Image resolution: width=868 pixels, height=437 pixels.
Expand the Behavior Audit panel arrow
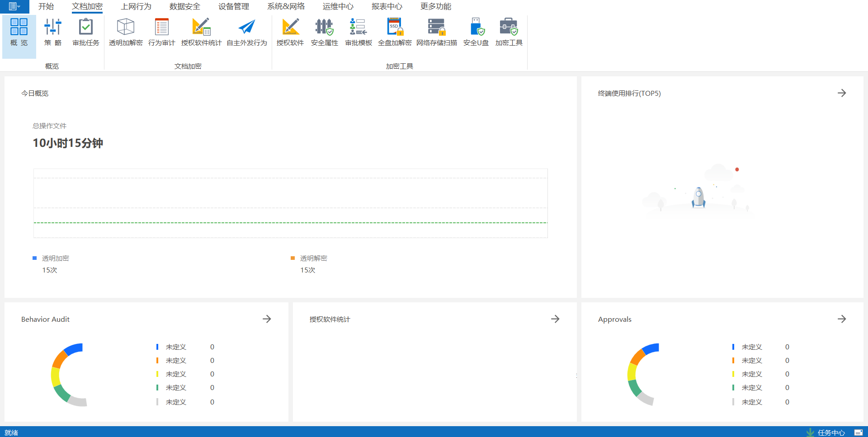[x=267, y=319]
